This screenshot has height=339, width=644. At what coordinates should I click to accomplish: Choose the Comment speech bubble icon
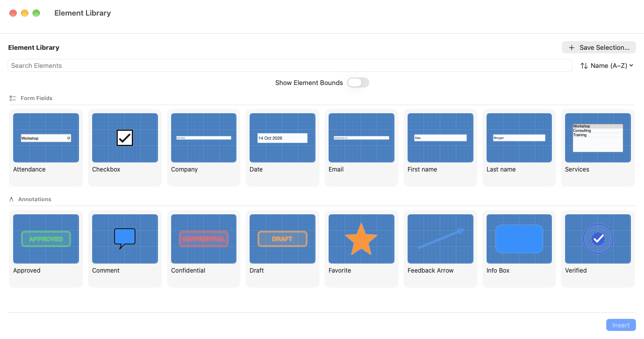125,239
